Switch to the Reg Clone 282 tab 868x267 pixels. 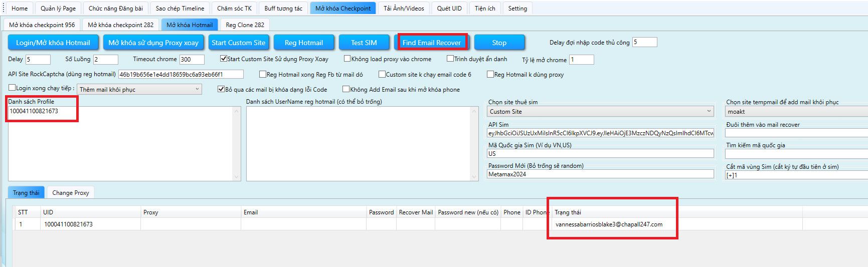(245, 25)
